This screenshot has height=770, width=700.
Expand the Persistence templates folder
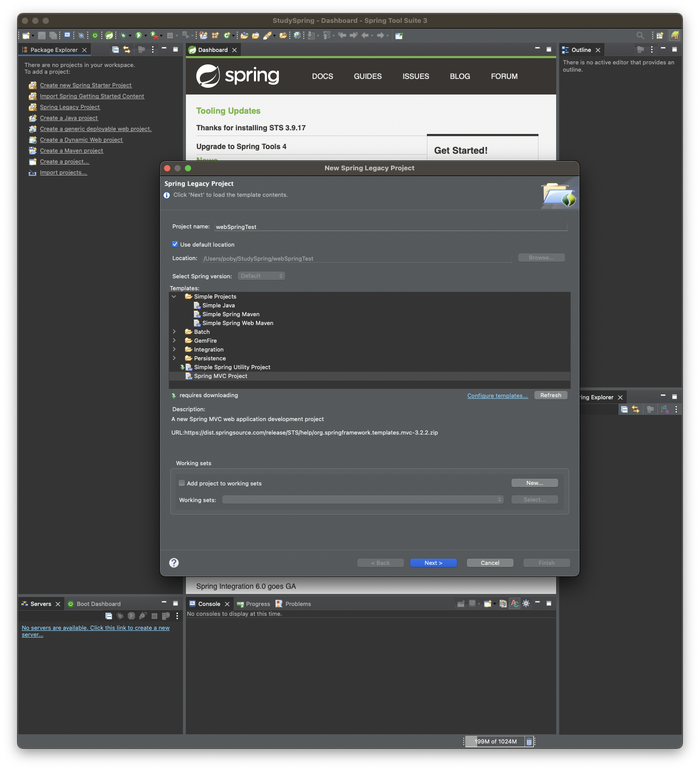pos(174,358)
